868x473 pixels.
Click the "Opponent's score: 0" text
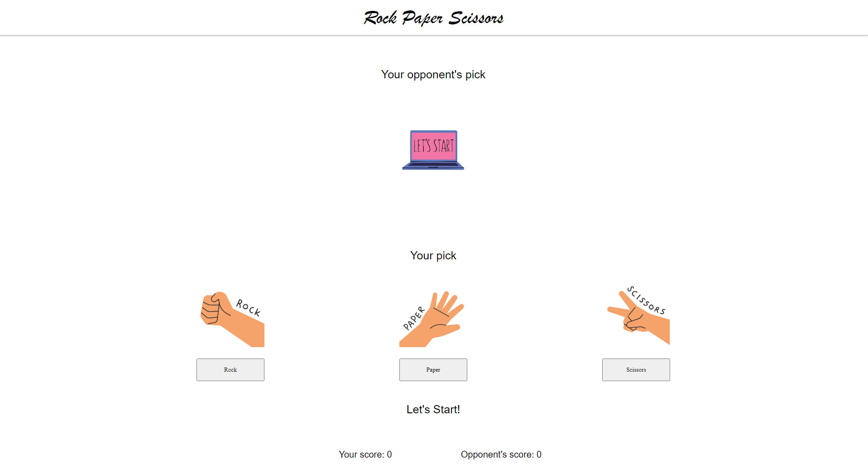click(x=501, y=454)
